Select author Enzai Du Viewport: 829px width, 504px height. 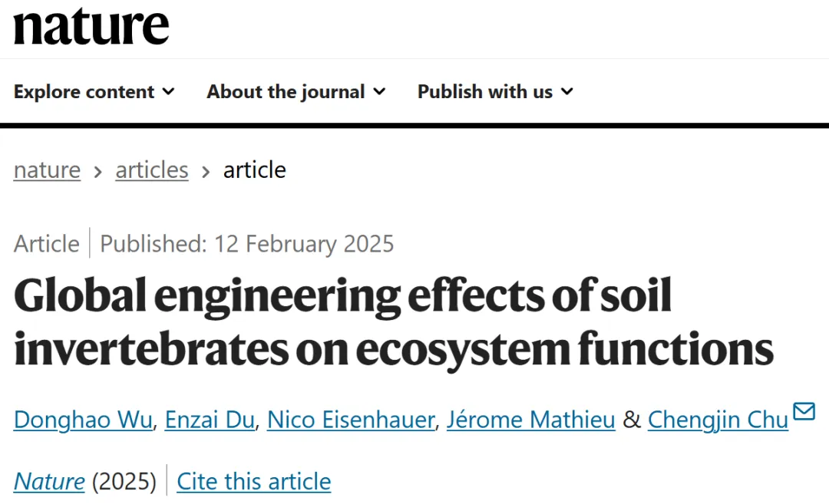(210, 420)
